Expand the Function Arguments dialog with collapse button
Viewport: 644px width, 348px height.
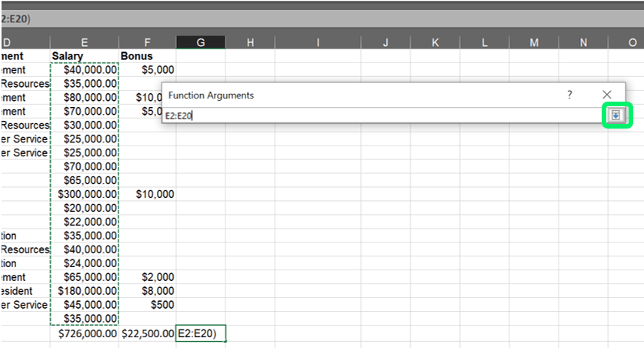(x=616, y=115)
